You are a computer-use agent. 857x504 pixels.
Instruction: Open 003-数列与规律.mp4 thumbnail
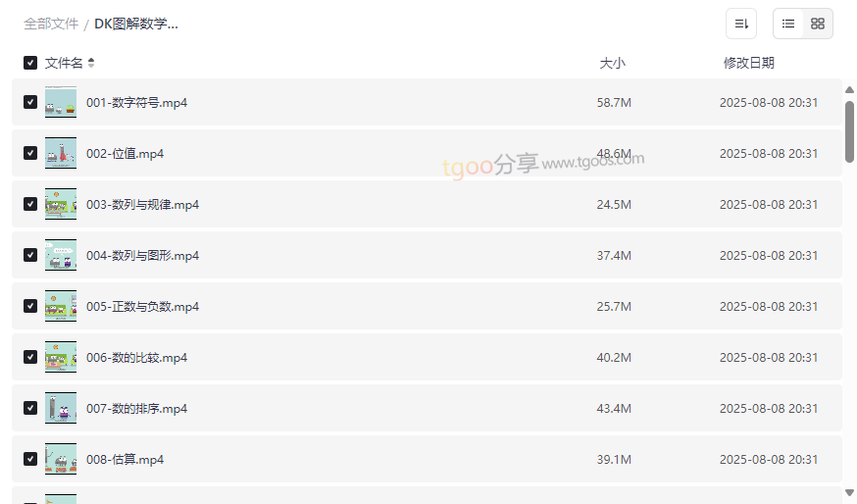click(61, 204)
